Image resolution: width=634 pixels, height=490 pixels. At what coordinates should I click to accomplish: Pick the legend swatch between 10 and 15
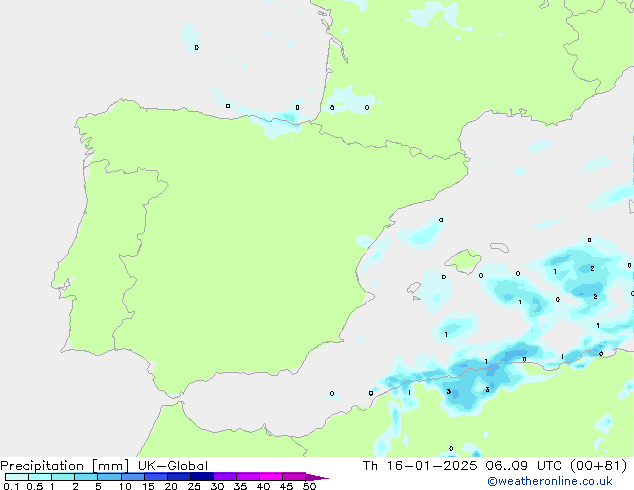(132, 477)
